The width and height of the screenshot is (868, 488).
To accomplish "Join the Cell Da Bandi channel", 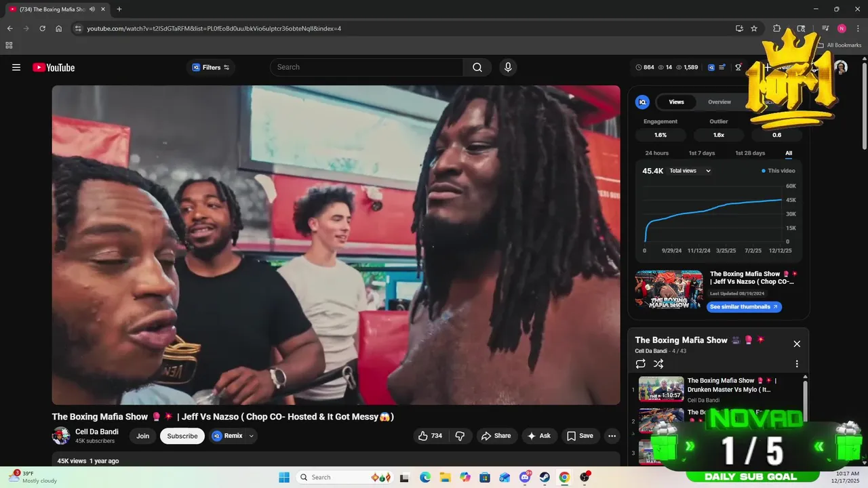I will pos(142,436).
